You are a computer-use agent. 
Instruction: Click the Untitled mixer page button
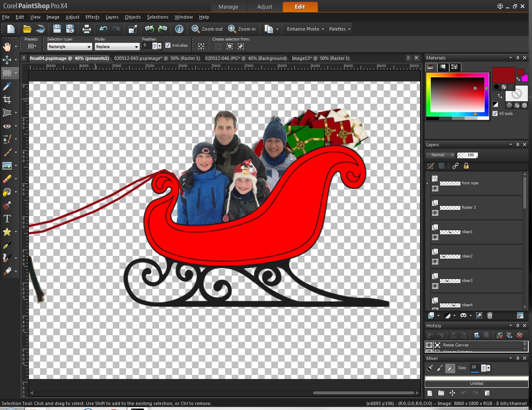click(476, 384)
